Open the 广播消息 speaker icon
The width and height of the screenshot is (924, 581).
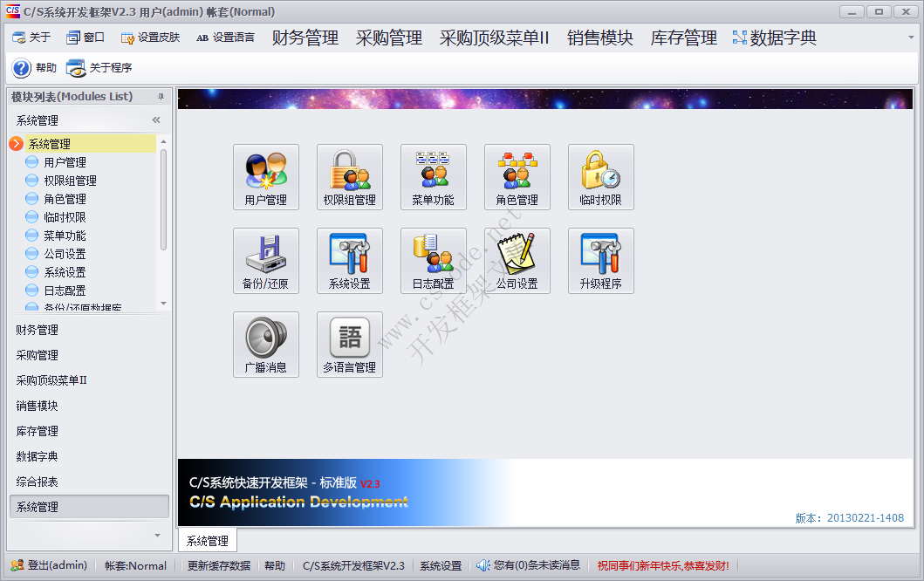266,344
